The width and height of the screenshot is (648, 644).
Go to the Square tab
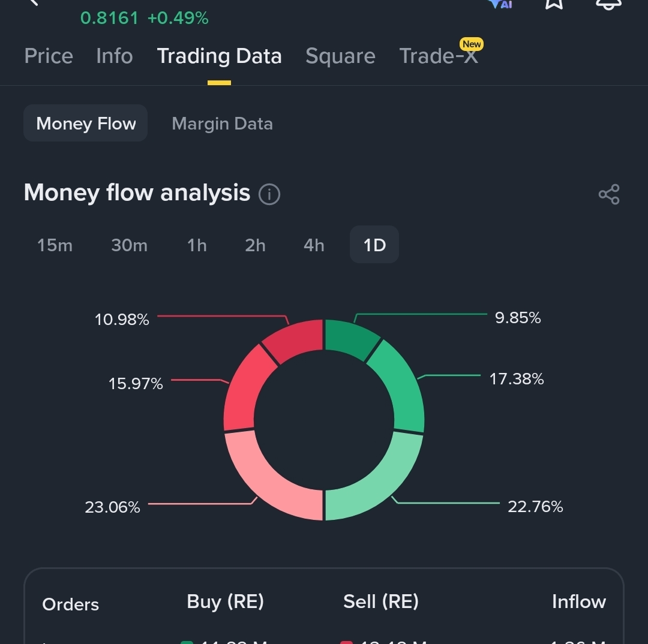coord(341,56)
